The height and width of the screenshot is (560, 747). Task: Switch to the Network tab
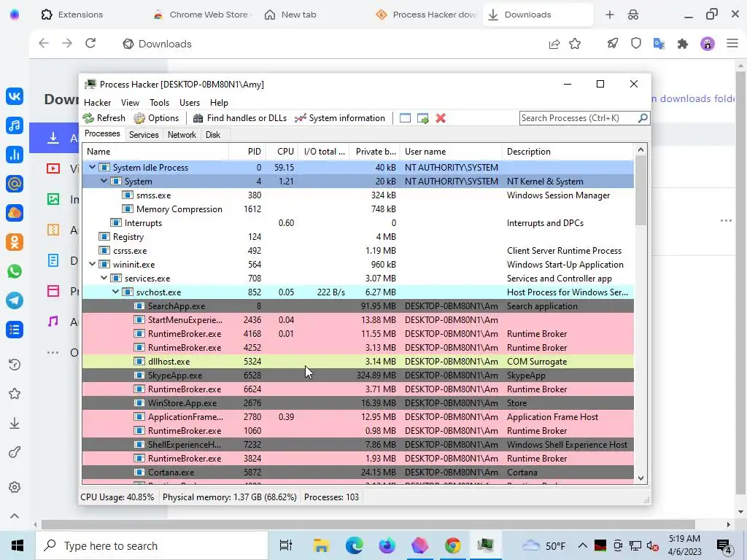click(x=182, y=135)
